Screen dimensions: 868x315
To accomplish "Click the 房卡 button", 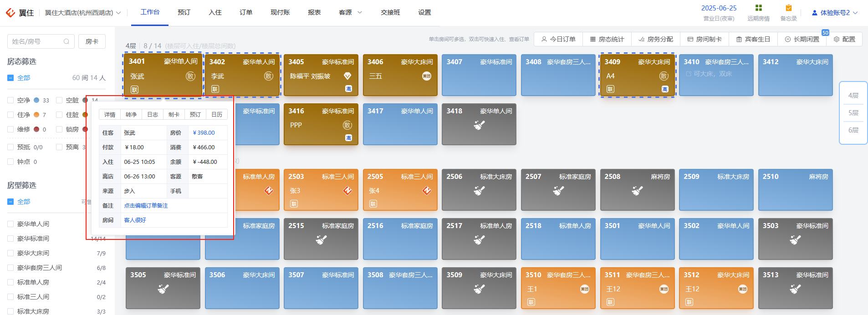I will (92, 41).
